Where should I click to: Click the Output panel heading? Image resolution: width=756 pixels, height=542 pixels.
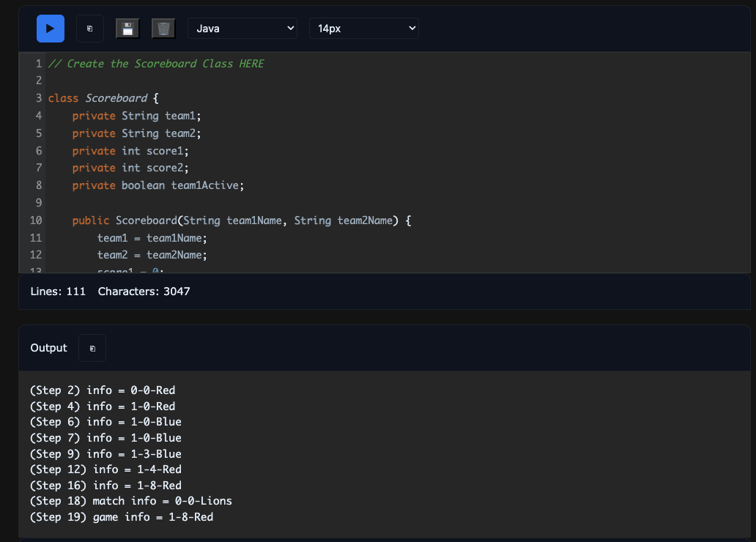tap(48, 348)
